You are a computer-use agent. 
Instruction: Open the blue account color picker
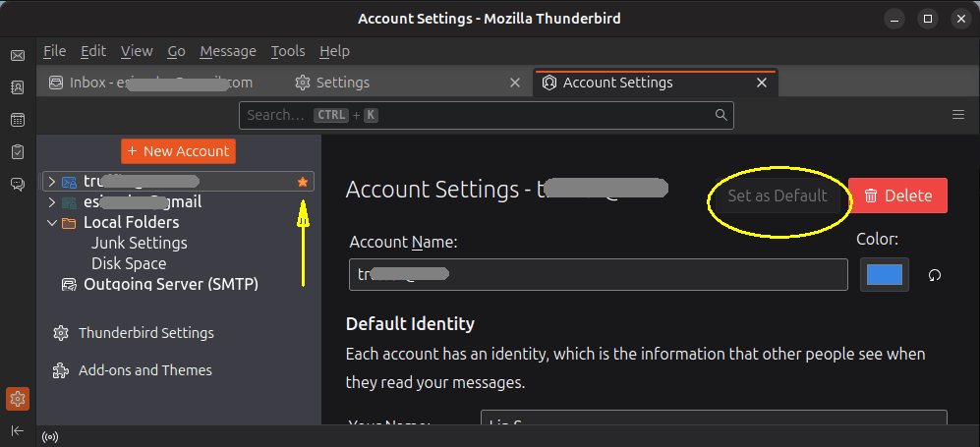(885, 274)
